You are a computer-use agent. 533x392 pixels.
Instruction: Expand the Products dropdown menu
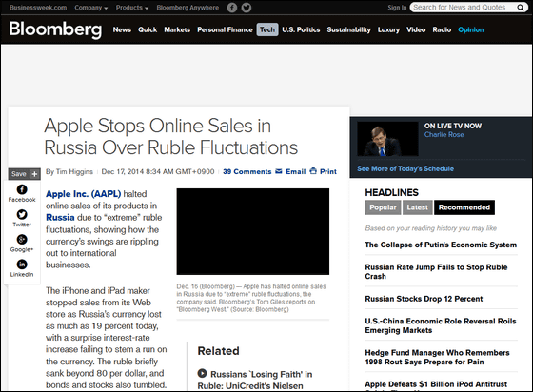(x=132, y=8)
